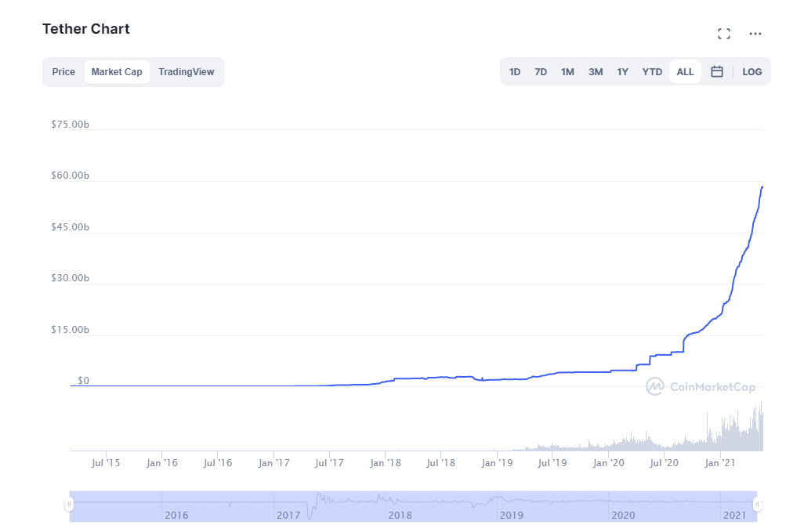Switch to the Price tab

(63, 72)
